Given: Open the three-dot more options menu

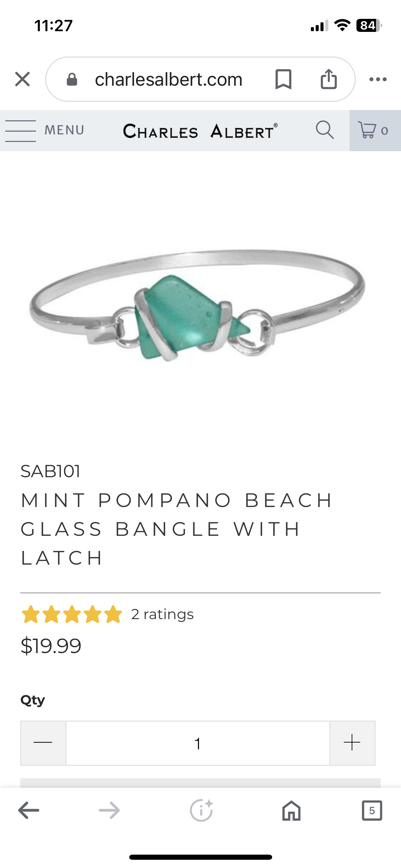Looking at the screenshot, I should point(378,80).
